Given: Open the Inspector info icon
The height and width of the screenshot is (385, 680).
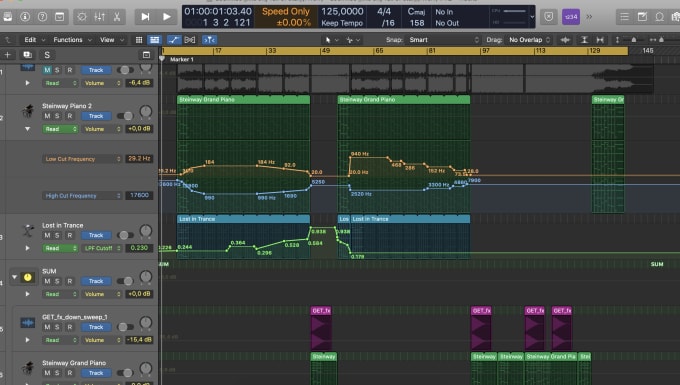Looking at the screenshot, I should click(x=25, y=16).
